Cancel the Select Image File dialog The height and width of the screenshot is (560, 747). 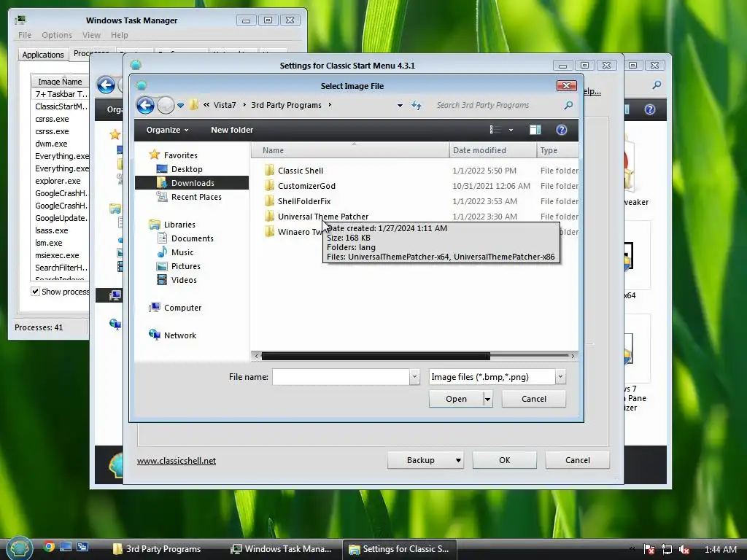click(x=533, y=399)
